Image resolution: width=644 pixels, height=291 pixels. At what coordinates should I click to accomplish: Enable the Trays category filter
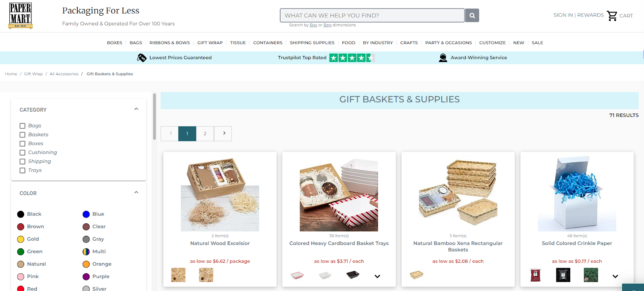tap(23, 170)
